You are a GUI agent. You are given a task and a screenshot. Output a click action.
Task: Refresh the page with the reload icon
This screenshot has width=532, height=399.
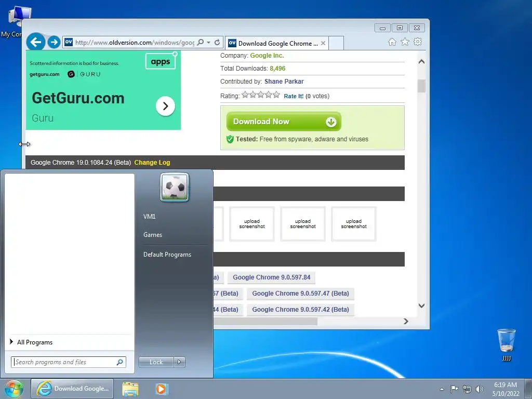pos(217,42)
